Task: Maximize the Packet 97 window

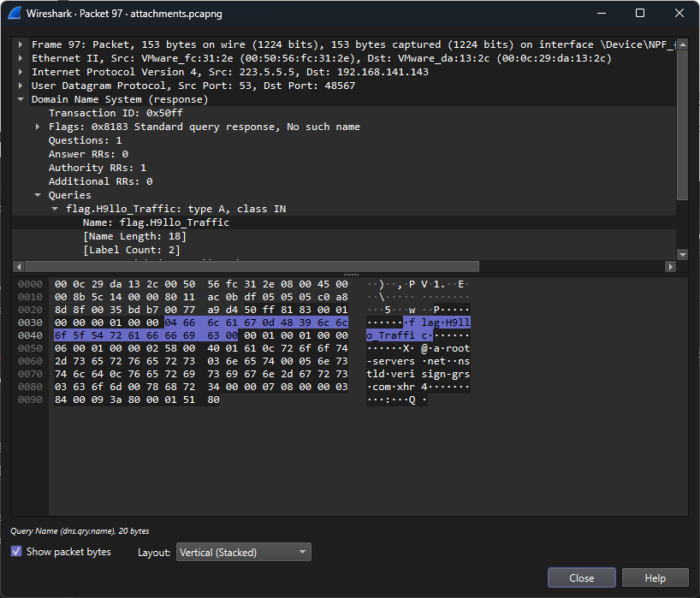Action: click(x=640, y=14)
